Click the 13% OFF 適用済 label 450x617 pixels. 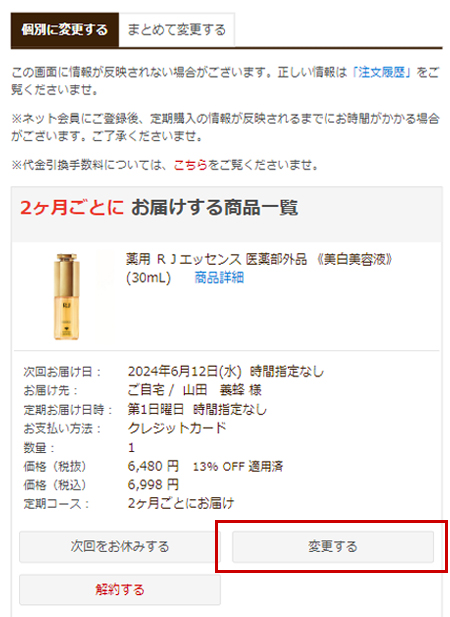pyautogui.click(x=238, y=467)
